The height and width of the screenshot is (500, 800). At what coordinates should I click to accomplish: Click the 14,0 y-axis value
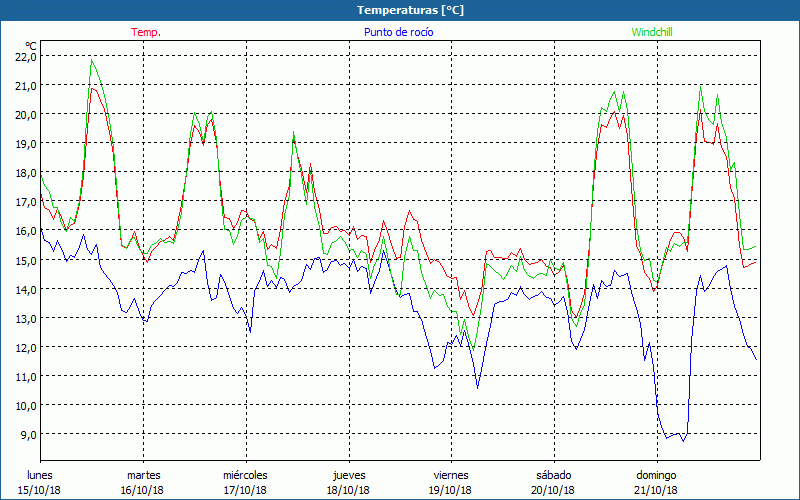tap(26, 289)
